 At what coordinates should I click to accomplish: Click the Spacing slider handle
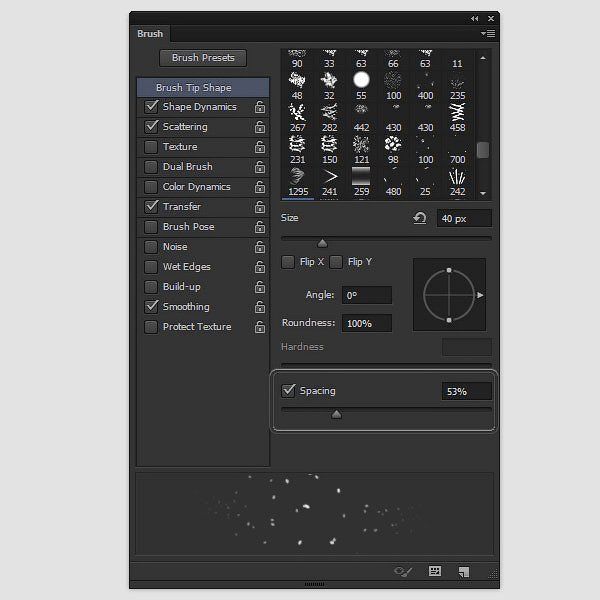pyautogui.click(x=336, y=414)
